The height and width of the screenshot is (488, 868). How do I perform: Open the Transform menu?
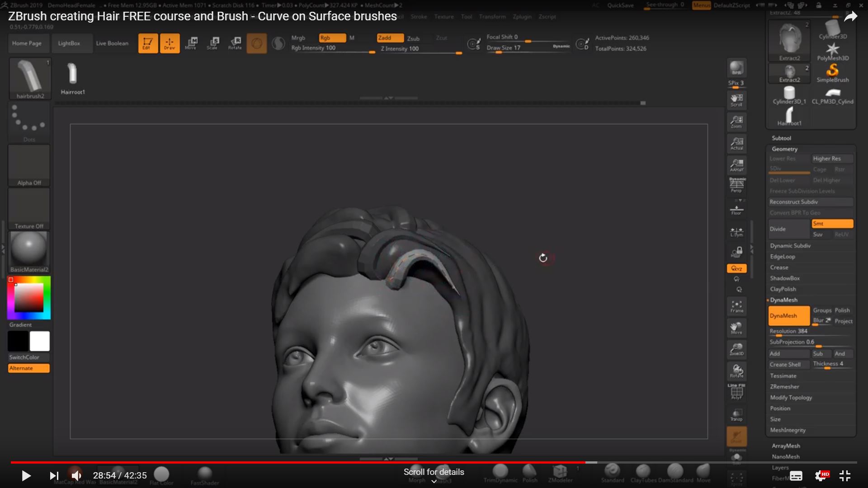pos(492,17)
